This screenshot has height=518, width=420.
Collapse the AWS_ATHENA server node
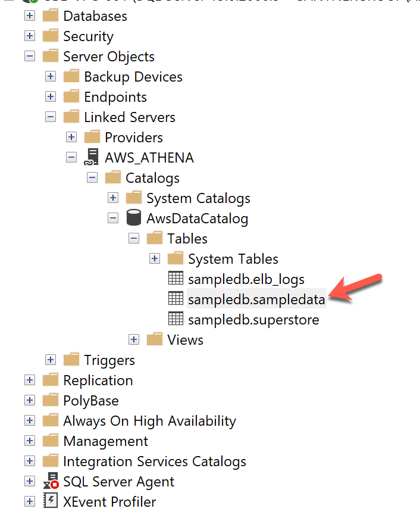click(x=71, y=158)
